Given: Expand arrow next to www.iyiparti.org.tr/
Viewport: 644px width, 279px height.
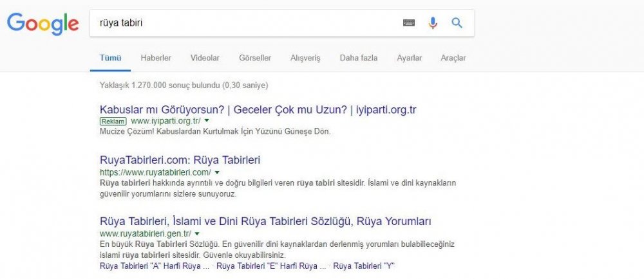Looking at the screenshot, I should (207, 120).
